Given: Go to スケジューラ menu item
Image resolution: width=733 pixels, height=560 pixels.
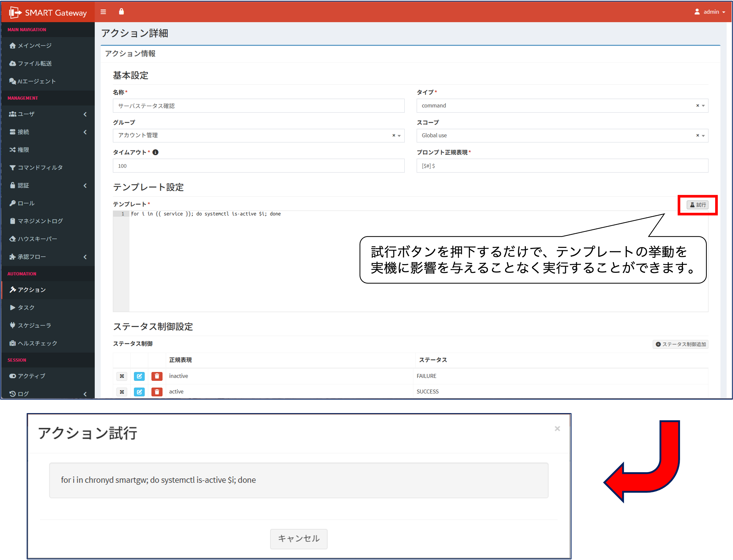Looking at the screenshot, I should point(34,325).
